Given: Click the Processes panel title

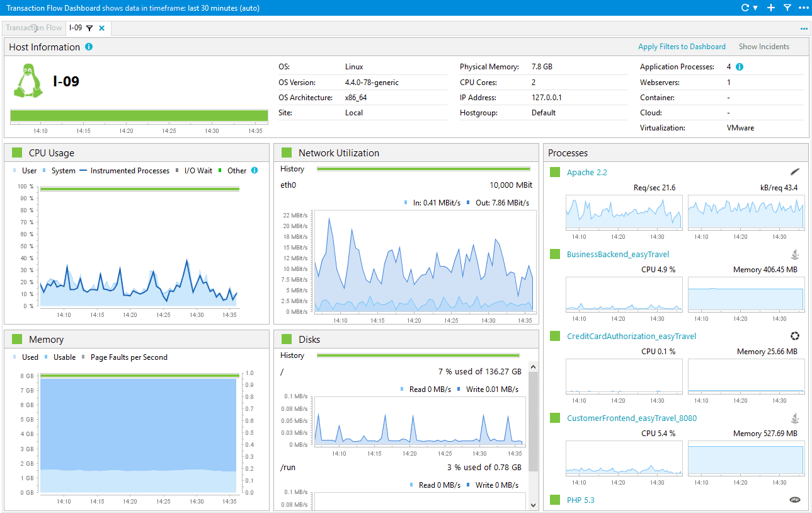Looking at the screenshot, I should (x=568, y=153).
